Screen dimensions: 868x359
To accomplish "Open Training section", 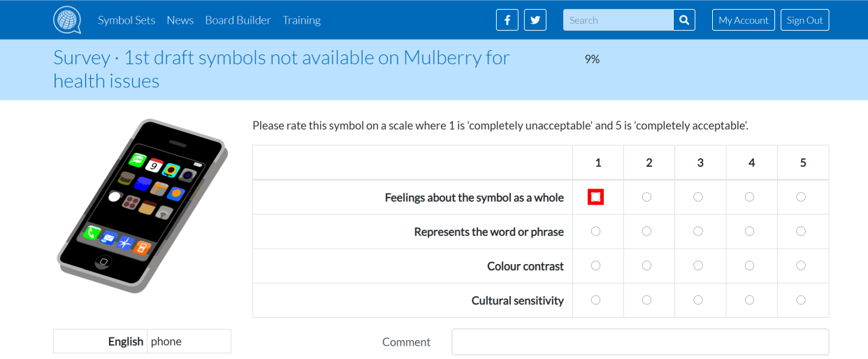I will point(301,20).
